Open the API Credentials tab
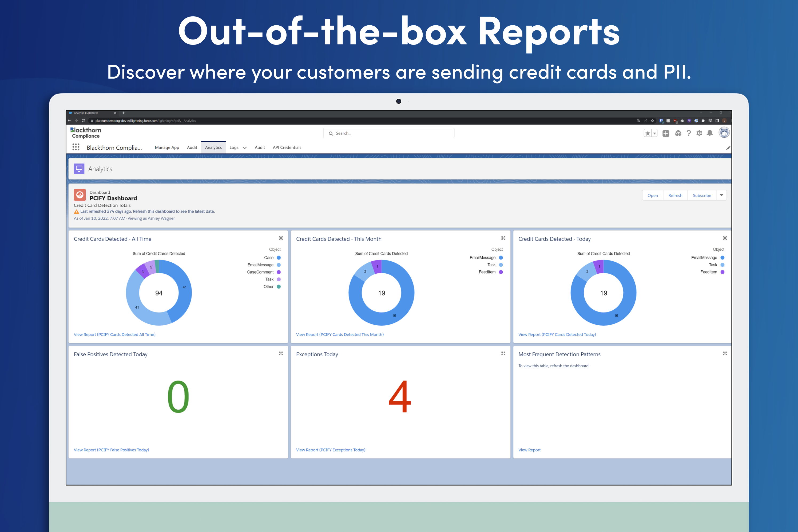 point(287,147)
